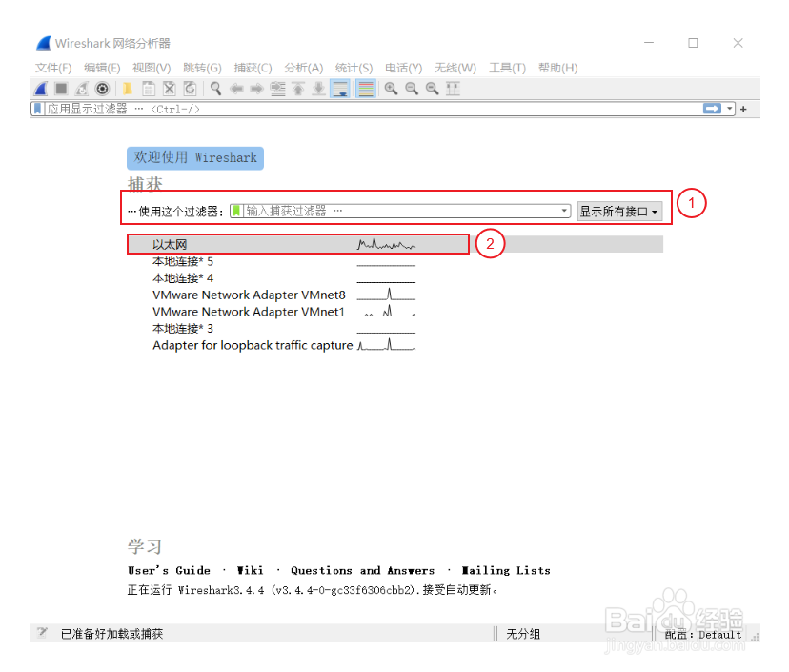Open the 电话(Y) menu
This screenshot has width=789, height=672.
point(404,68)
